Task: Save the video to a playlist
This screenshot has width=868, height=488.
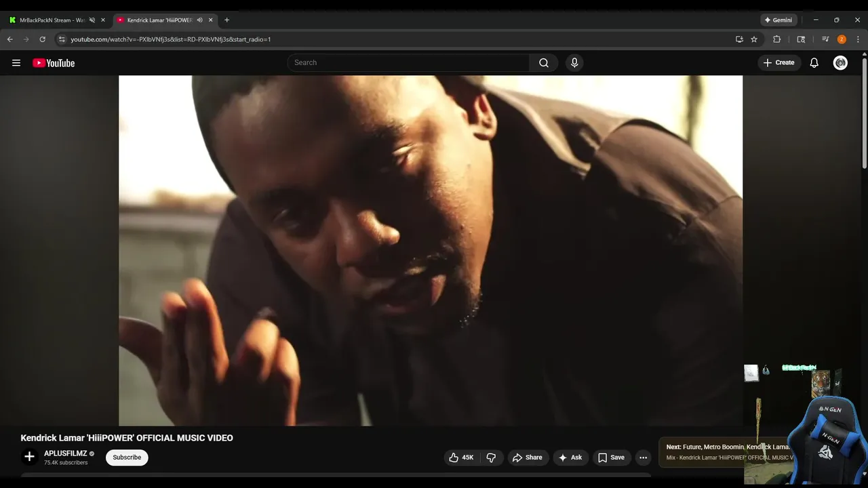Action: point(612,457)
